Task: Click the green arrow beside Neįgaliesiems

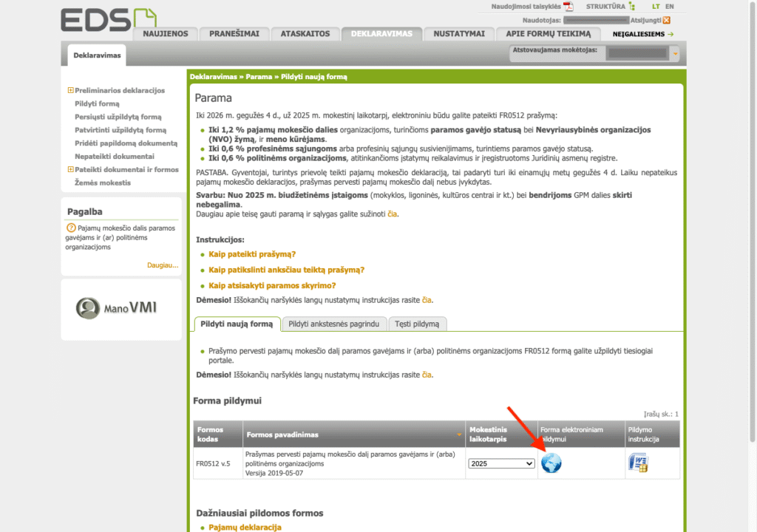Action: pos(671,34)
